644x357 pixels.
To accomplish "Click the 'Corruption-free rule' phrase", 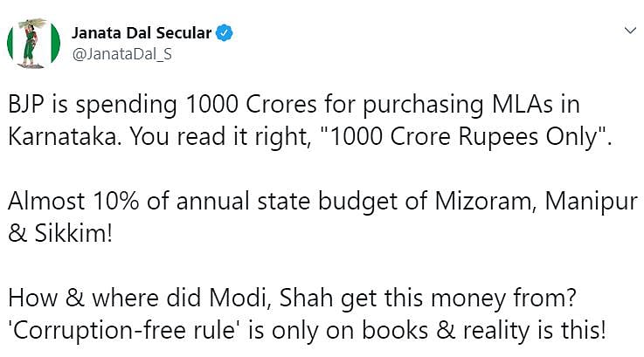I will pos(107,332).
